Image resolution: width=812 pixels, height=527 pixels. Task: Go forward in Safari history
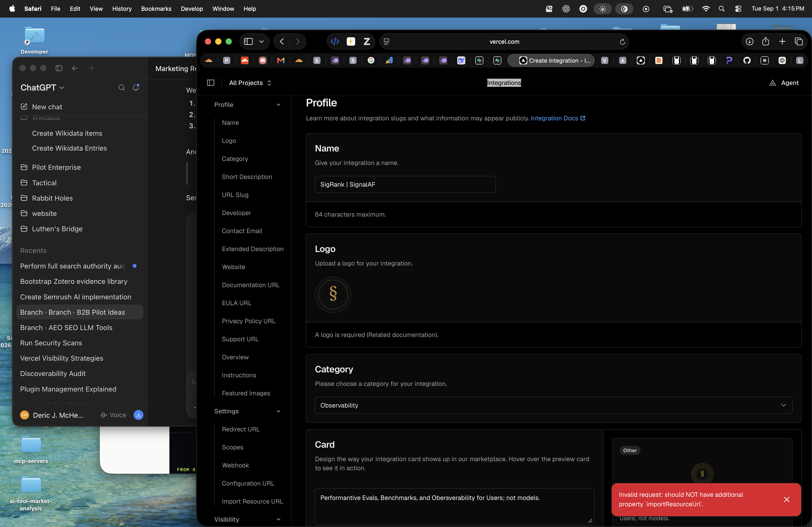[x=298, y=41]
